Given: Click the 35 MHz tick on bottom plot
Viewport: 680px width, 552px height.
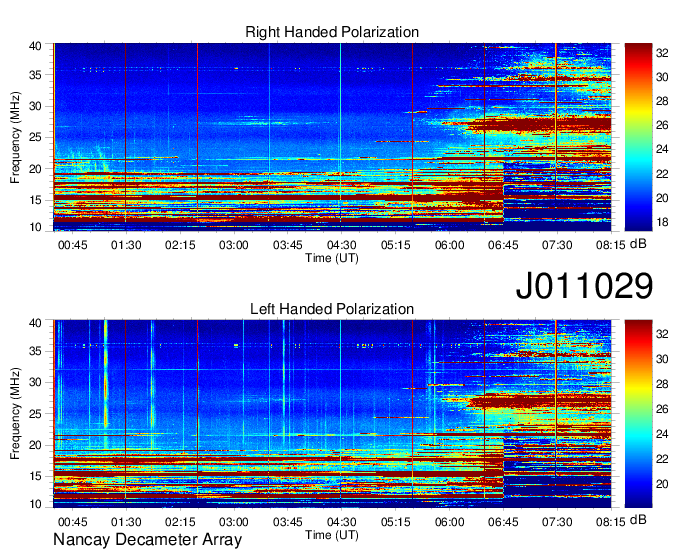Looking at the screenshot, I should coord(35,351).
